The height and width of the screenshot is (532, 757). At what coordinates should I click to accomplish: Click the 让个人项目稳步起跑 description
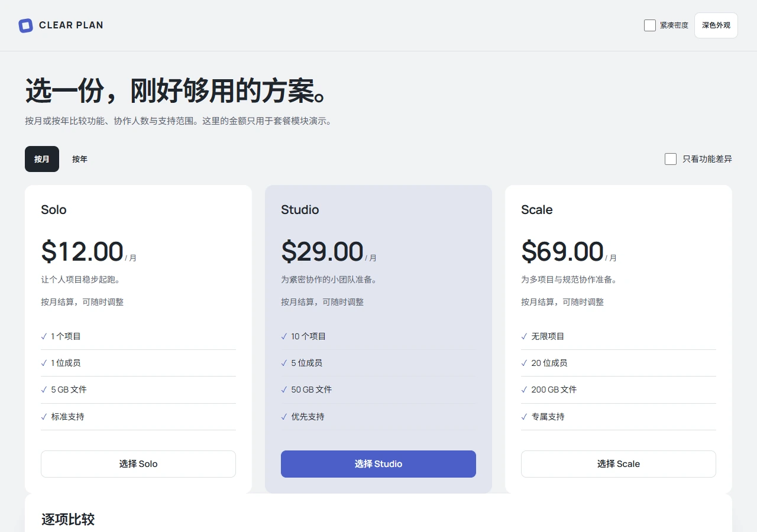80,280
